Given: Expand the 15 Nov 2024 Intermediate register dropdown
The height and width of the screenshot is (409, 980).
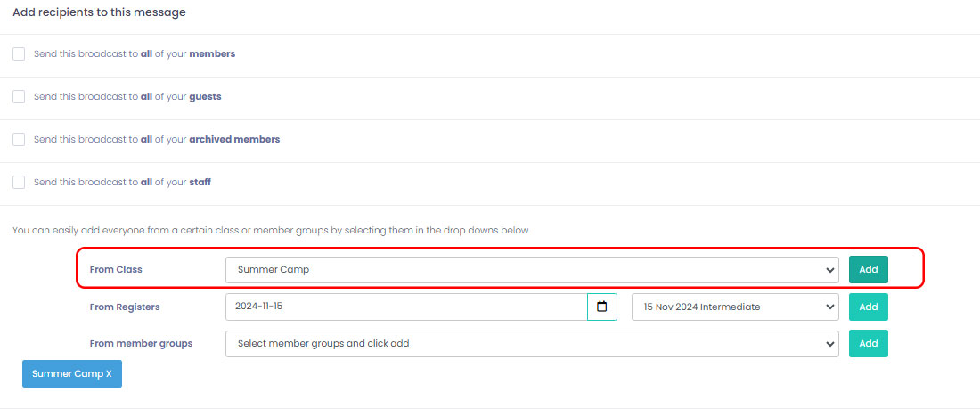Looking at the screenshot, I should (734, 307).
